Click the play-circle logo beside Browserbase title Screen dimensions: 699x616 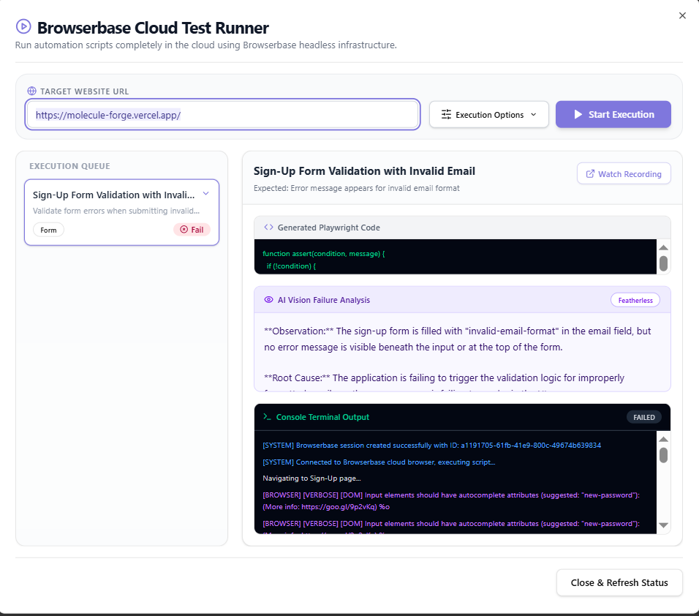point(23,27)
